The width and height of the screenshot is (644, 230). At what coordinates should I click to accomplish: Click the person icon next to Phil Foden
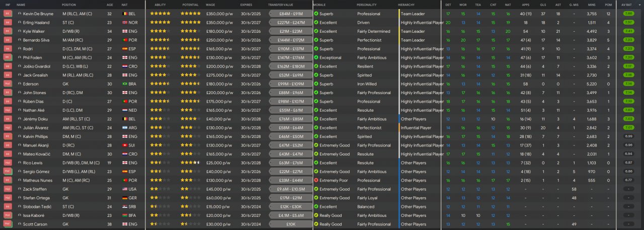pyautogui.click(x=19, y=57)
